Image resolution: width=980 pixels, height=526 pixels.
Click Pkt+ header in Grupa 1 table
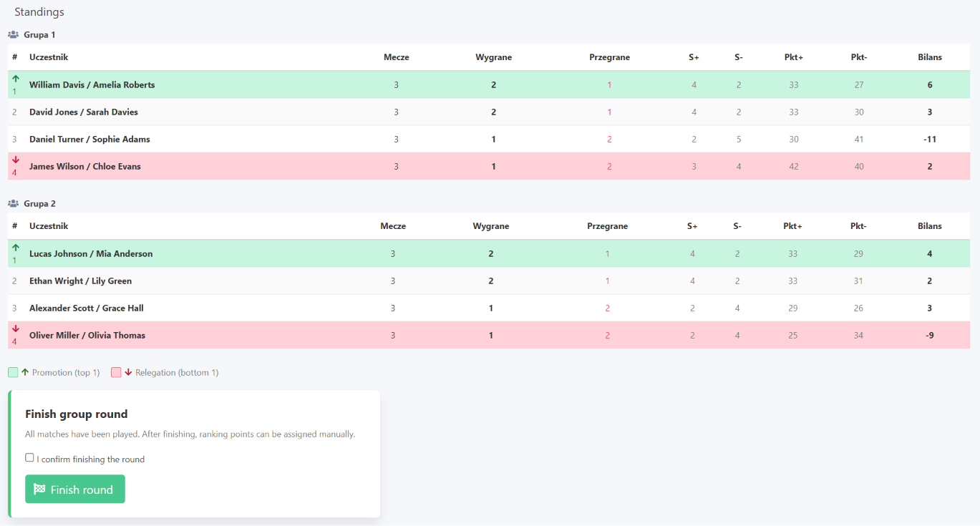(794, 57)
